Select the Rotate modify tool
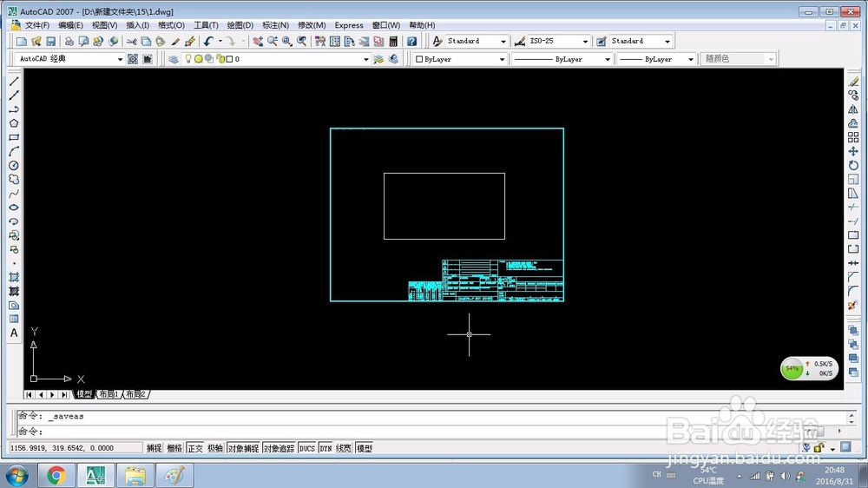This screenshot has width=868, height=488. pos(853,165)
